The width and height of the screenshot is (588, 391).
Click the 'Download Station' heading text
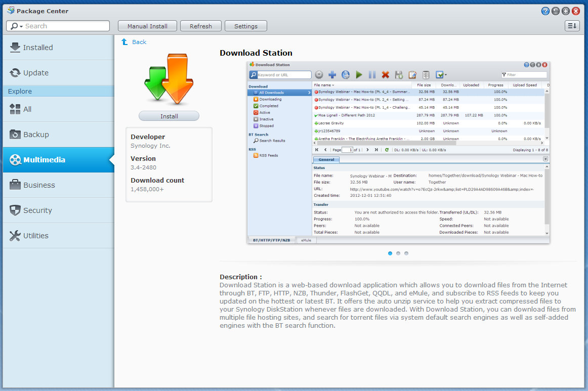pyautogui.click(x=256, y=53)
